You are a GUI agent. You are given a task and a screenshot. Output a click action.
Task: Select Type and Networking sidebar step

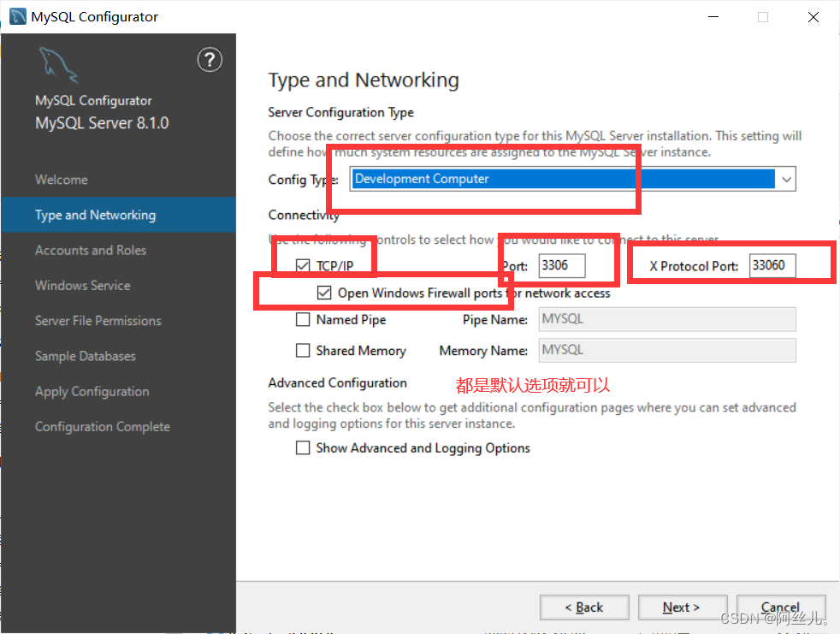(x=118, y=215)
